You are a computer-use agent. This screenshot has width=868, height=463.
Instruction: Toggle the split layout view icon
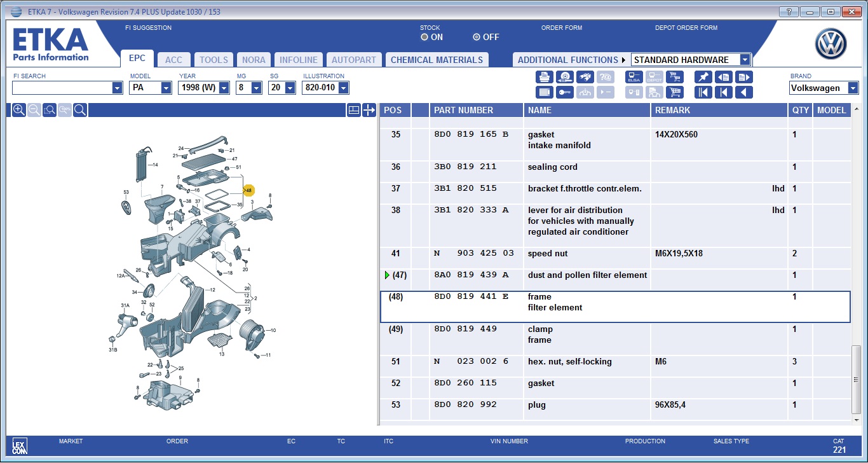pyautogui.click(x=354, y=110)
